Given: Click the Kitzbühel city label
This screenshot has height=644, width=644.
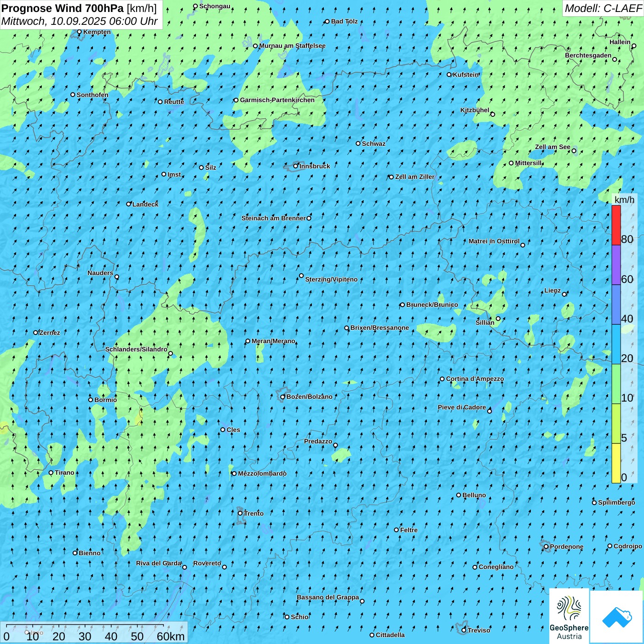Looking at the screenshot, I should (475, 110).
